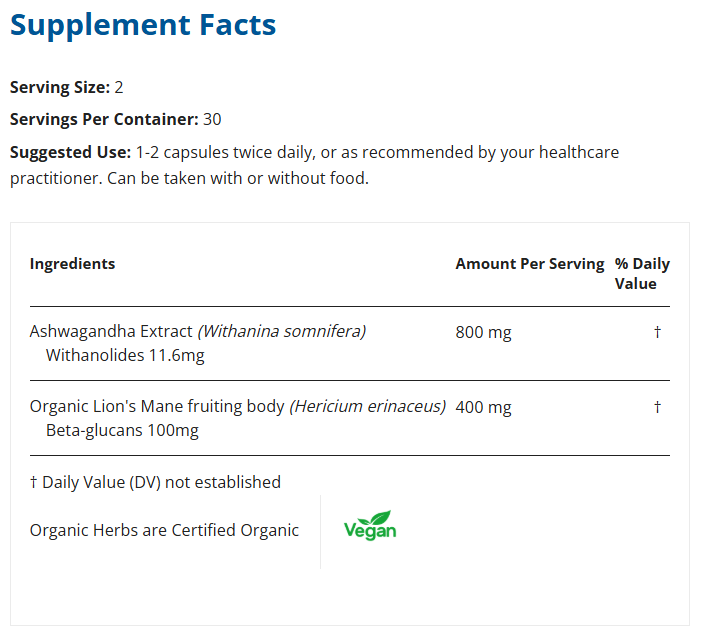Select the % Daily Value column header
703x641 pixels.
642,274
